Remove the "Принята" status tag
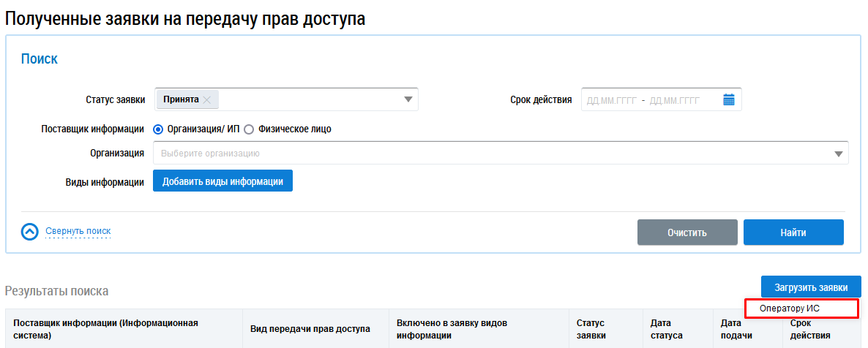The image size is (868, 348). (x=207, y=100)
